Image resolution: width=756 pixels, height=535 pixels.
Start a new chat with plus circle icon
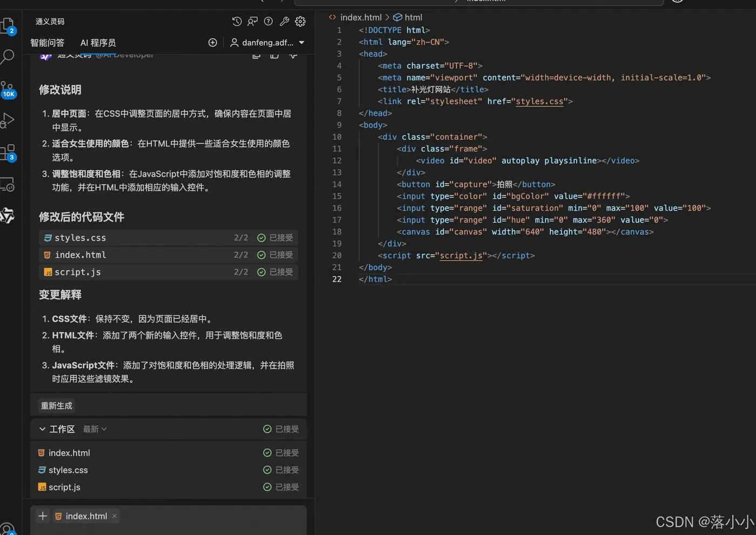213,43
